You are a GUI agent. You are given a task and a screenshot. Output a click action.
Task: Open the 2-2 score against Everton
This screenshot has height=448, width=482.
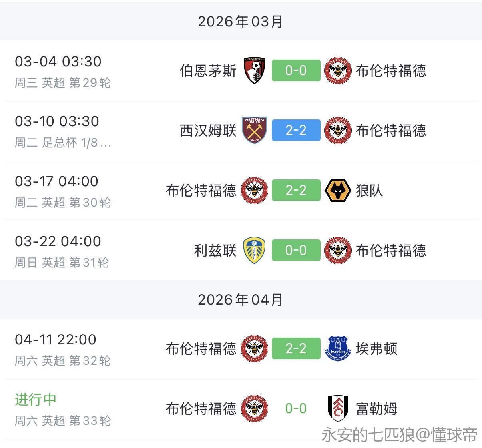point(296,348)
